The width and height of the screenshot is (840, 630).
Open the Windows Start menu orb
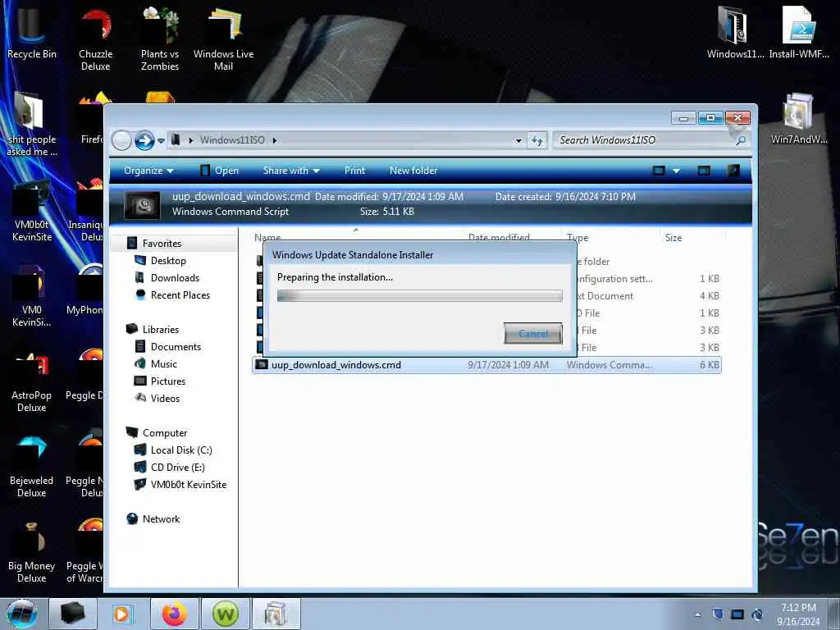tap(22, 614)
